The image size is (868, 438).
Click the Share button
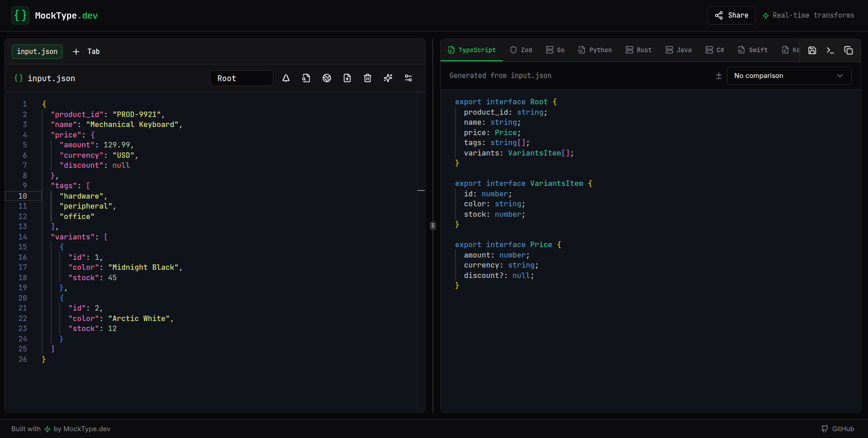click(731, 15)
